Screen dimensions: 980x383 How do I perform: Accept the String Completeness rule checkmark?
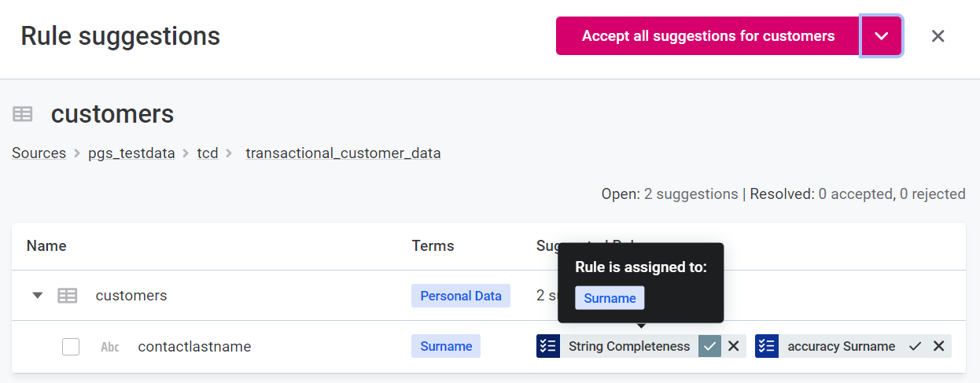709,346
